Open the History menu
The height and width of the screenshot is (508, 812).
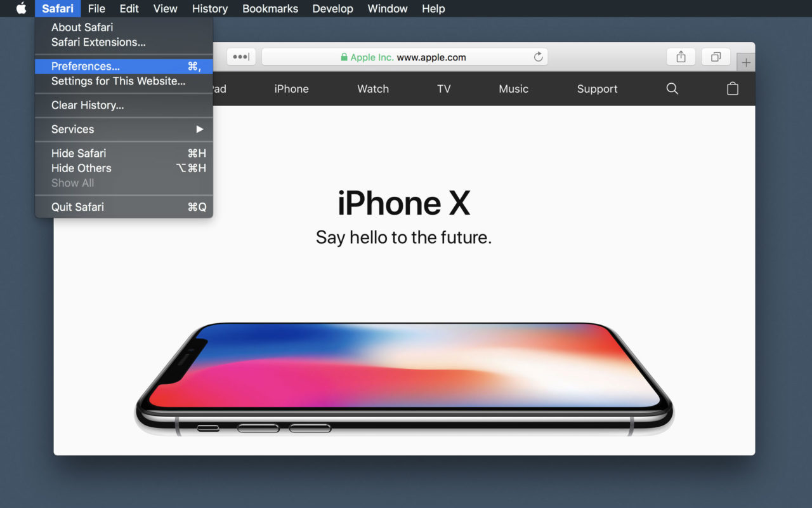pyautogui.click(x=210, y=8)
